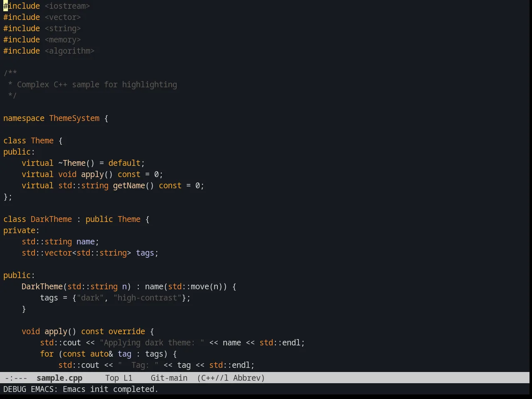Viewport: 532px width, 399px height.
Task: Click the L1 line number indicator
Action: click(128, 378)
